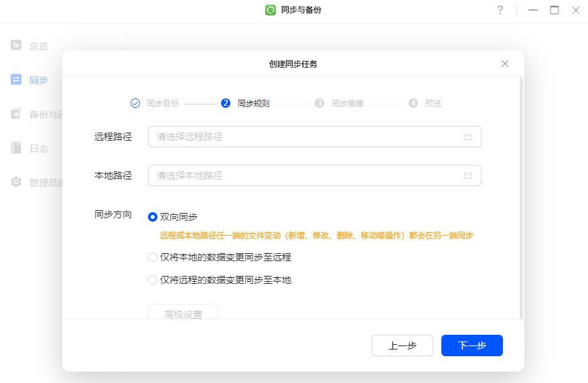Screen dimensions: 588x383
Task: Select 仅将本地的数据变更同步至远程 option
Action: pos(153,257)
